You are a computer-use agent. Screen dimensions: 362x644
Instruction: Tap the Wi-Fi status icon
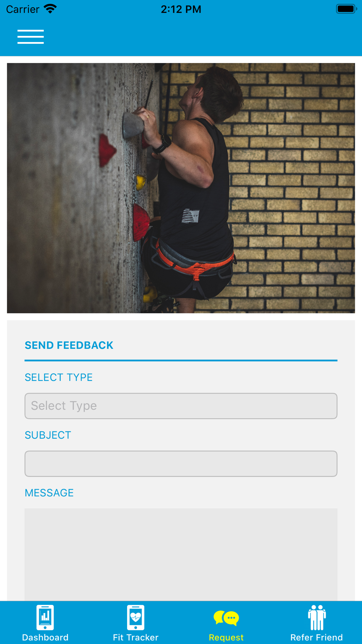[50, 9]
